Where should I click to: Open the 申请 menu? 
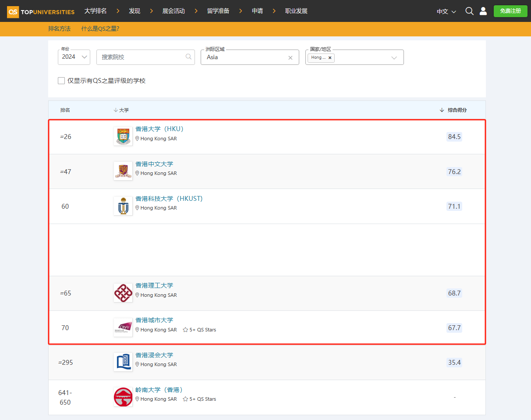click(x=257, y=11)
